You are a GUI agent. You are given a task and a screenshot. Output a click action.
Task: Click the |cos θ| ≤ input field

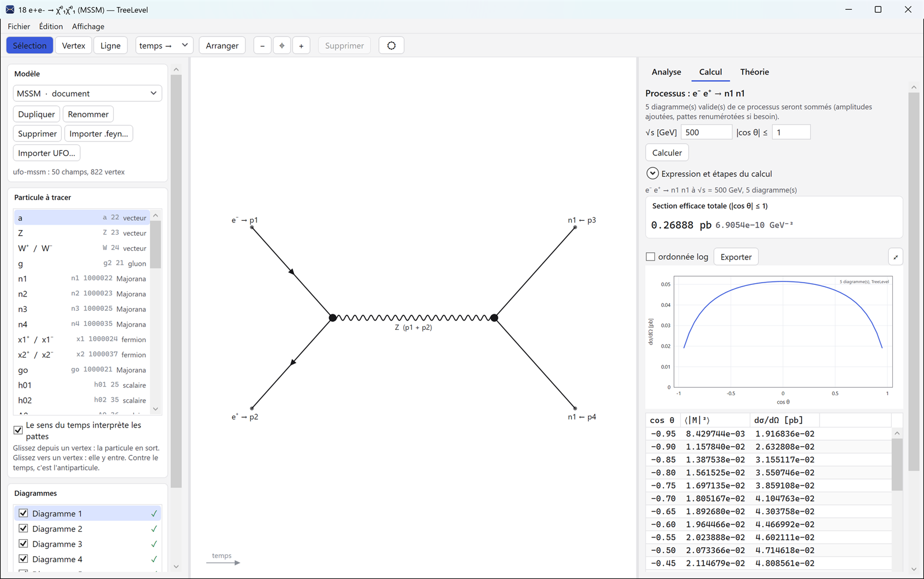(x=791, y=132)
